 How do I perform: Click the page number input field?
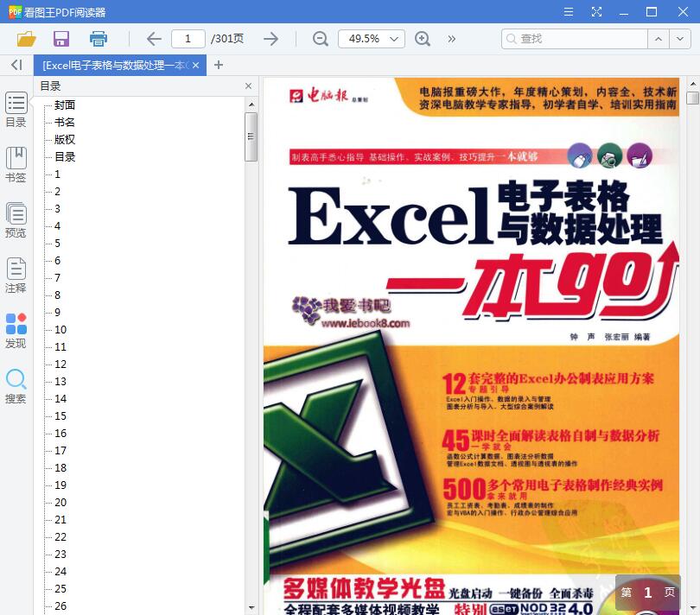pyautogui.click(x=188, y=39)
